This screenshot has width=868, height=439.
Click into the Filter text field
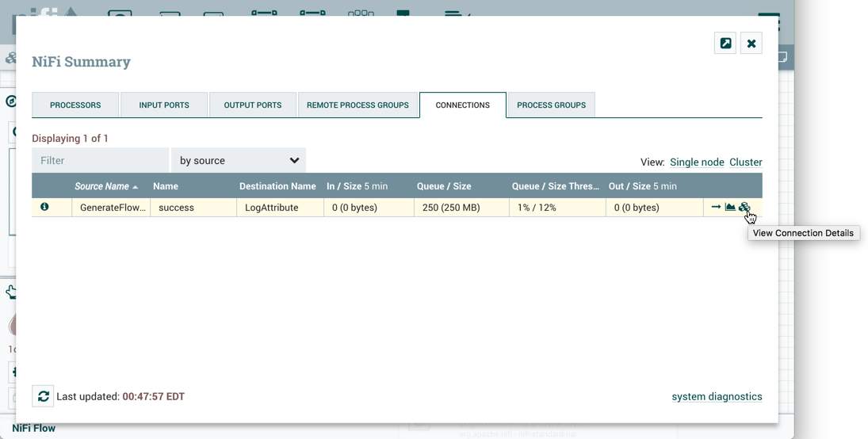pyautogui.click(x=101, y=161)
